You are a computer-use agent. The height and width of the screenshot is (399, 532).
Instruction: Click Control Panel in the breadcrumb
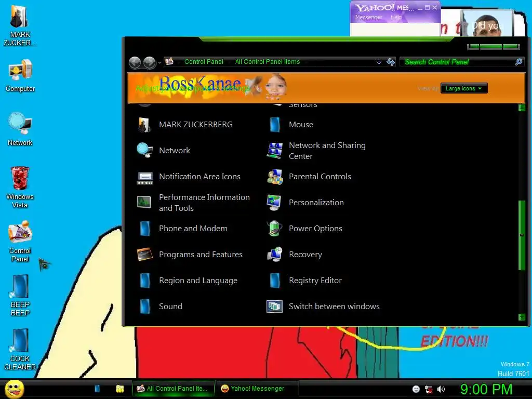(204, 62)
